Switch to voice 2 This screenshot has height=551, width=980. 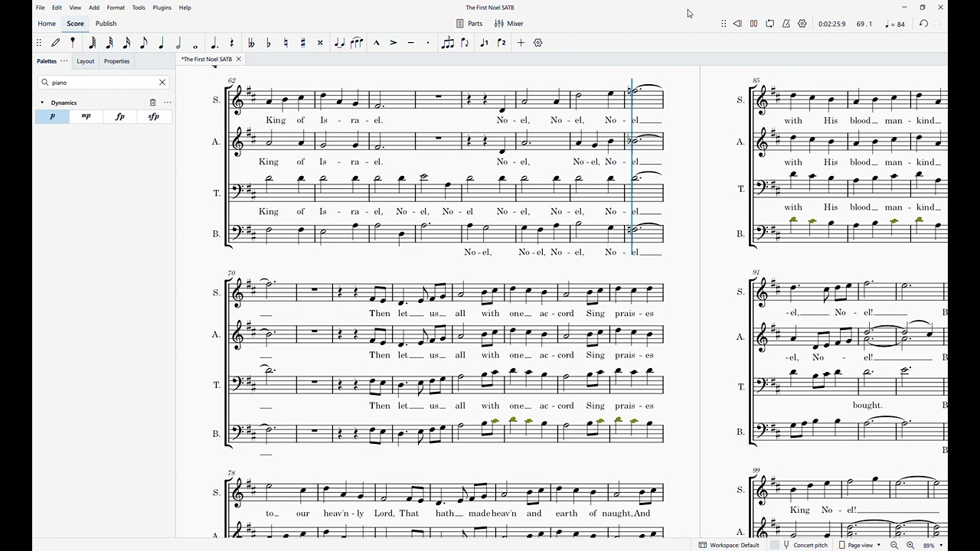pos(501,43)
